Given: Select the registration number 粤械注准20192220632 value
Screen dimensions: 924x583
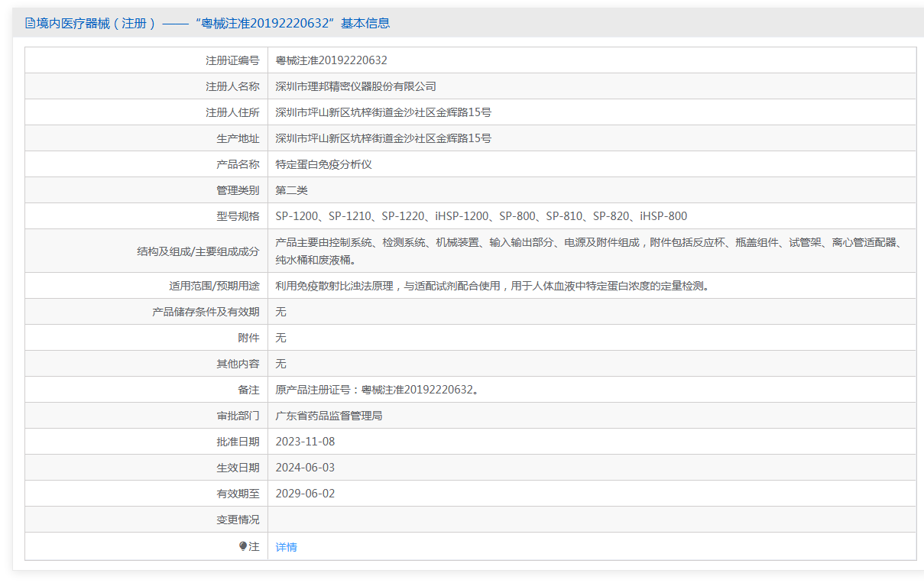Looking at the screenshot, I should (x=332, y=60).
